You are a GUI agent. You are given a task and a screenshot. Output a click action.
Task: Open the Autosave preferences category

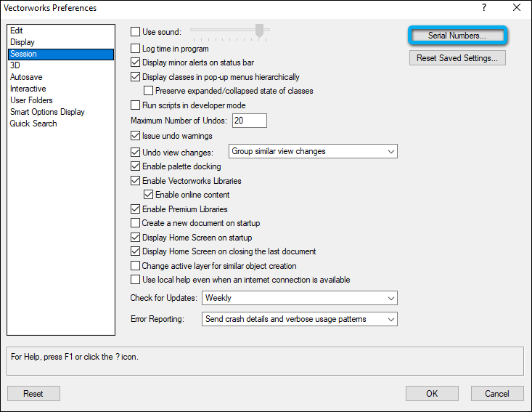[61, 77]
